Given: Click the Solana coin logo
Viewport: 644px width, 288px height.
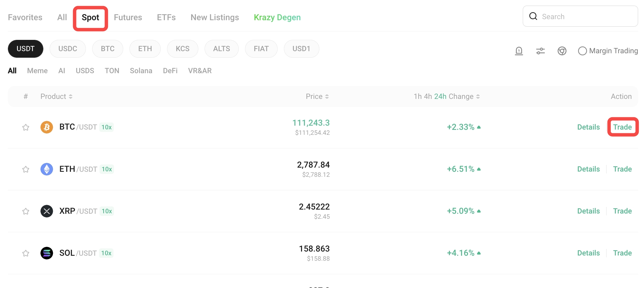Looking at the screenshot, I should pos(47,253).
